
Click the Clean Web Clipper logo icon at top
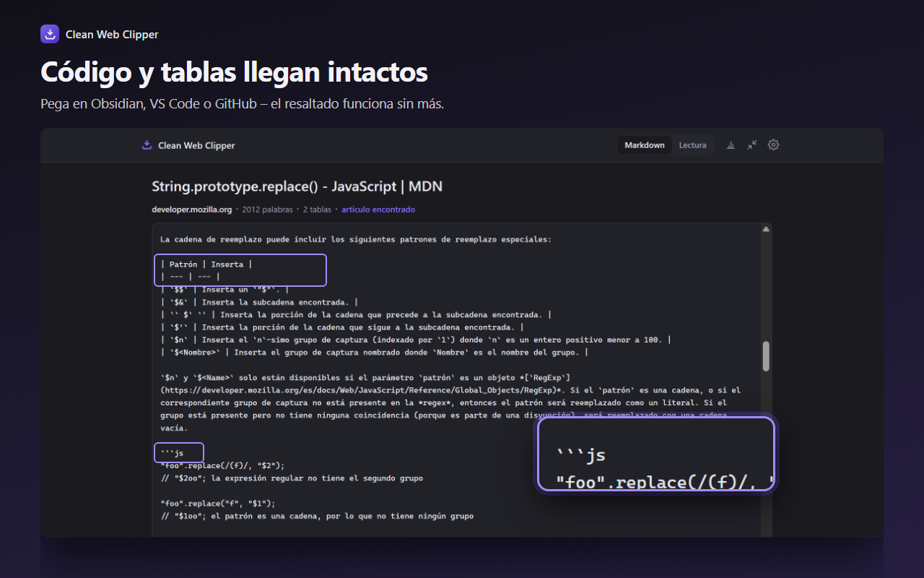50,34
